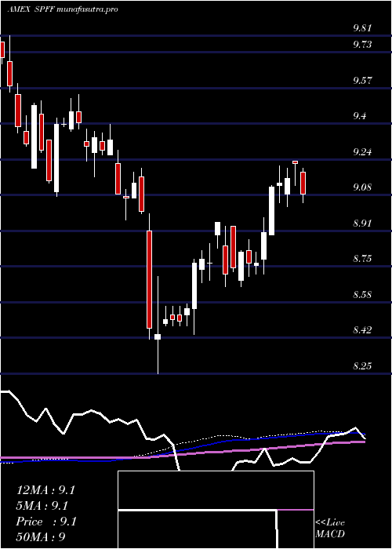Image resolution: width=392 pixels, height=549 pixels.
Task: Click the 50MA : 9 readout
Action: point(41,537)
